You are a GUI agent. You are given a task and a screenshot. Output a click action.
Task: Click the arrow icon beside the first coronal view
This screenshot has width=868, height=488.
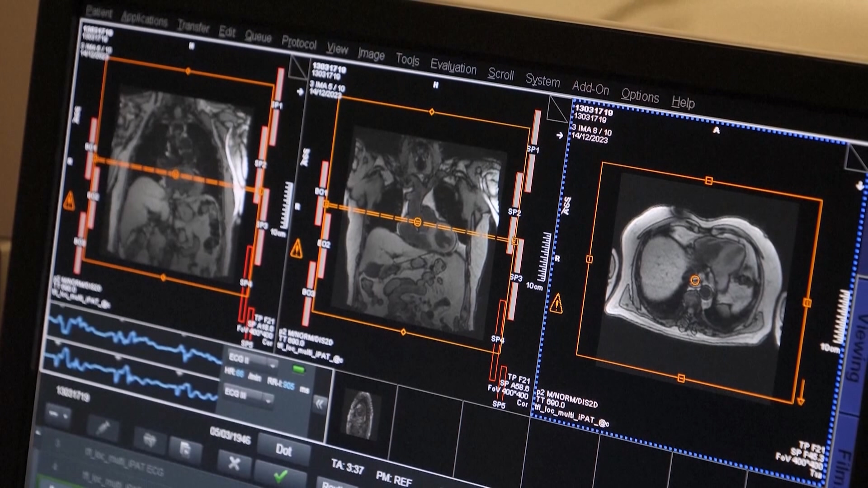300,92
